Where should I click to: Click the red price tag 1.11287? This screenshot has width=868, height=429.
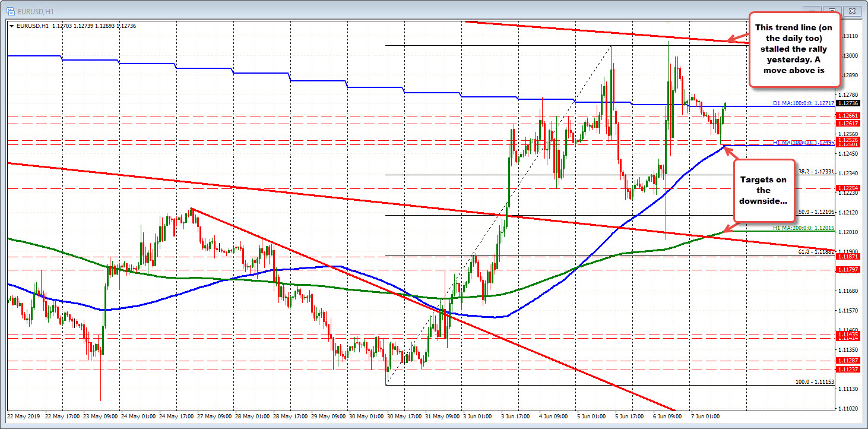[x=848, y=361]
